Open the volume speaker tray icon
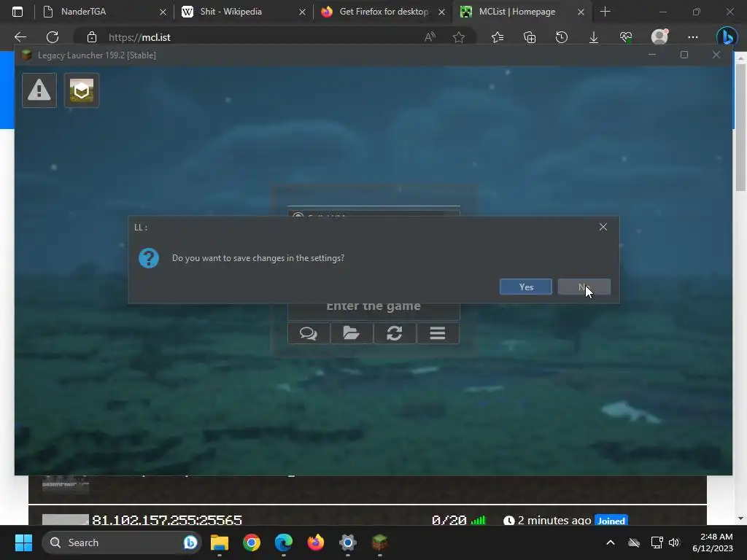Screen dimensions: 747x560 673,542
